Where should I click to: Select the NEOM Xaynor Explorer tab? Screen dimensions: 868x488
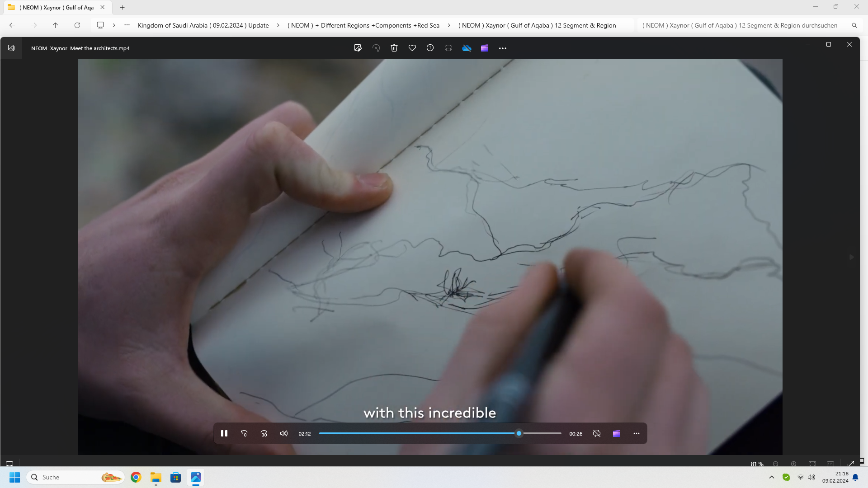click(x=57, y=7)
